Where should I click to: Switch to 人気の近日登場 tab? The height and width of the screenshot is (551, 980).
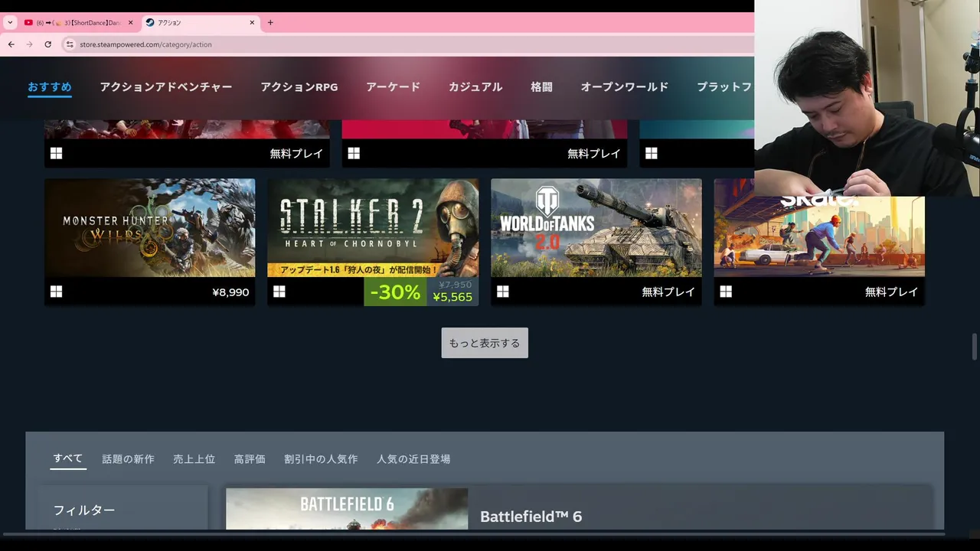tap(413, 459)
